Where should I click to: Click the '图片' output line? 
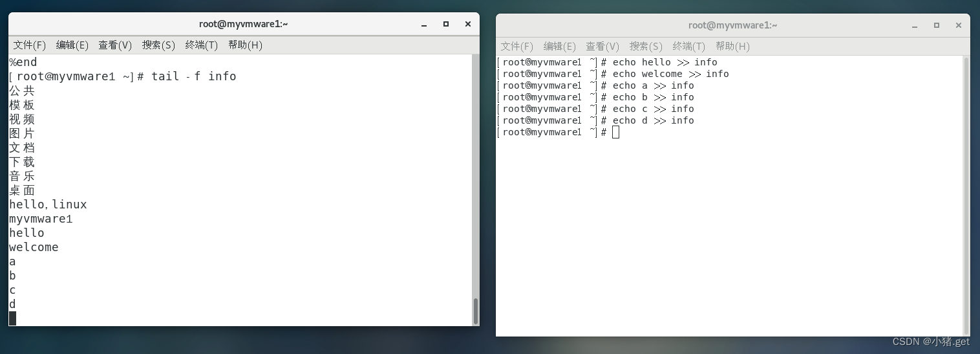[22, 133]
